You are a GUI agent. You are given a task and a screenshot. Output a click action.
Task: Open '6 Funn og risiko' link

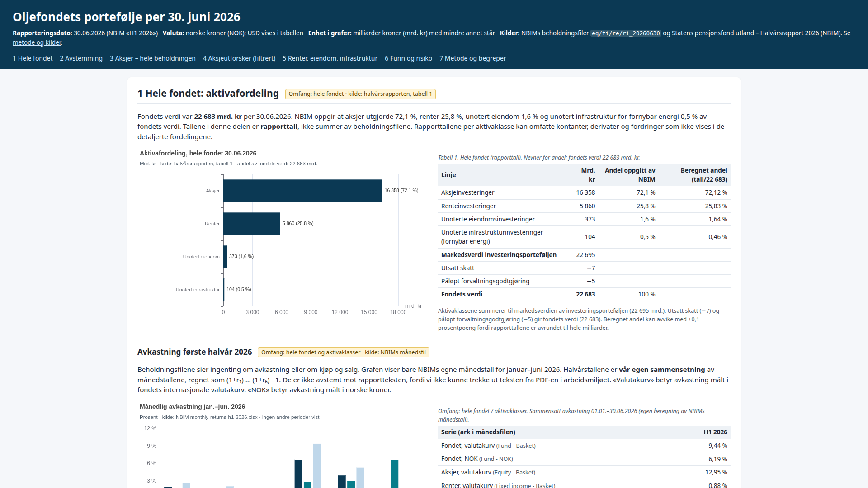[x=408, y=58]
